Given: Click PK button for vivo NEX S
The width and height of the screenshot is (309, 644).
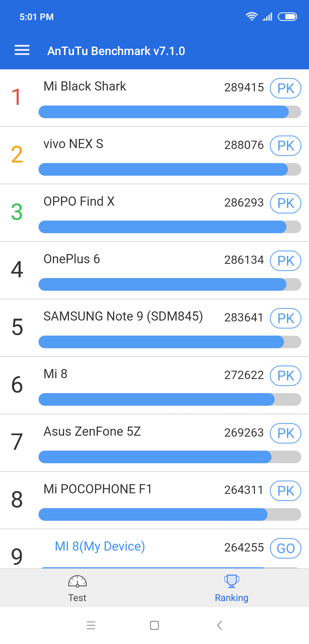Looking at the screenshot, I should pos(286,146).
